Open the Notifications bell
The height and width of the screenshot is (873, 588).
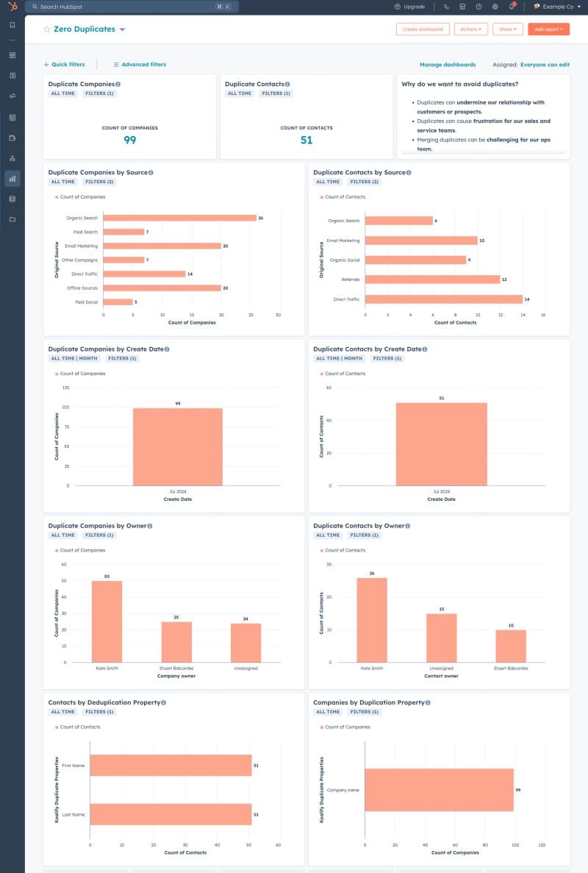pyautogui.click(x=512, y=7)
